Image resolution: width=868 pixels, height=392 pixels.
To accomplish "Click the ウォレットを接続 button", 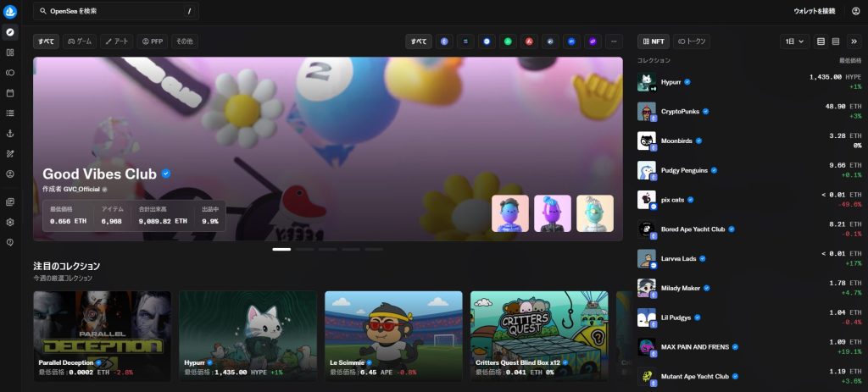I will [814, 11].
